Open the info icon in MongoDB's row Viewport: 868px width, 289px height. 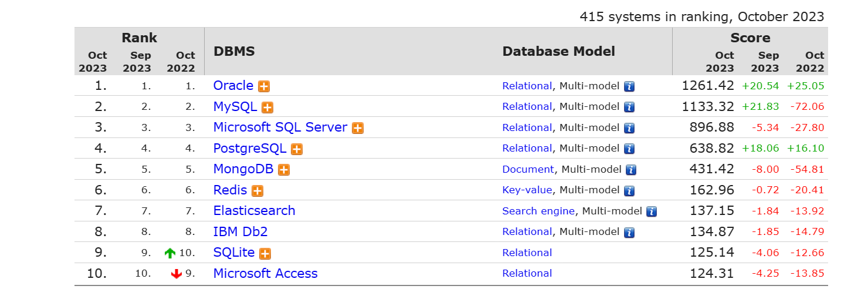tap(631, 170)
